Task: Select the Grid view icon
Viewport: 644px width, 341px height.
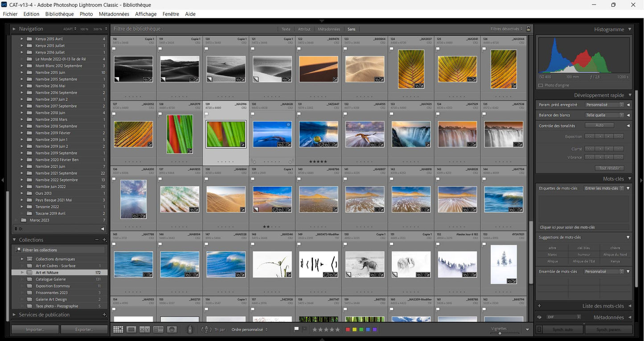Action: click(118, 329)
